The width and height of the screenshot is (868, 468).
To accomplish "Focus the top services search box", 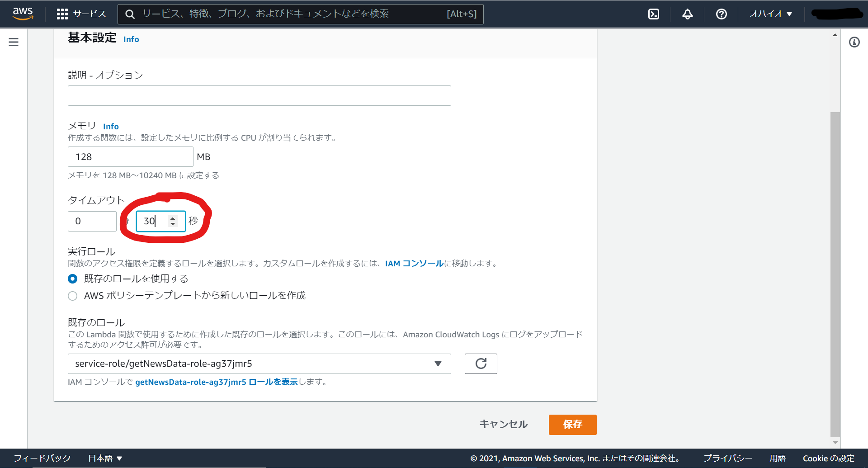I will click(x=301, y=14).
